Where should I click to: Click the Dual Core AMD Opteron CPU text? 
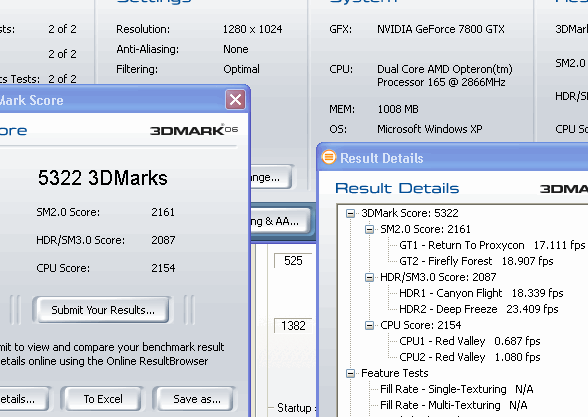click(445, 75)
